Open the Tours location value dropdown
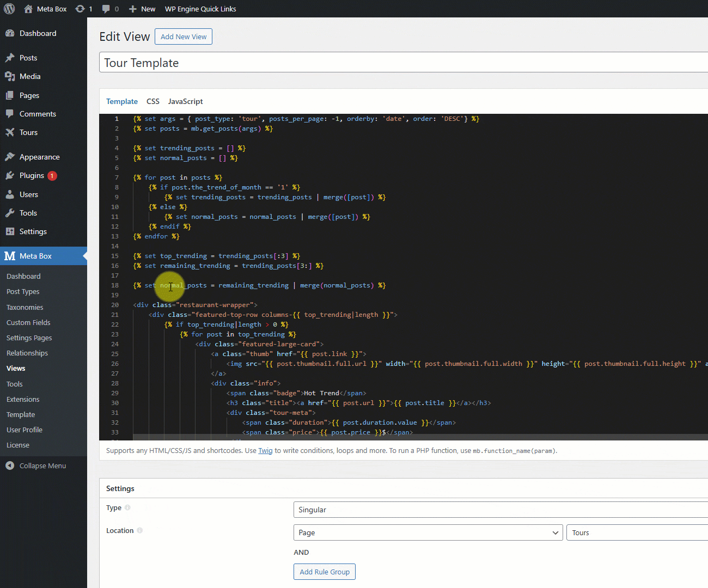This screenshot has height=588, width=708. tap(637, 532)
